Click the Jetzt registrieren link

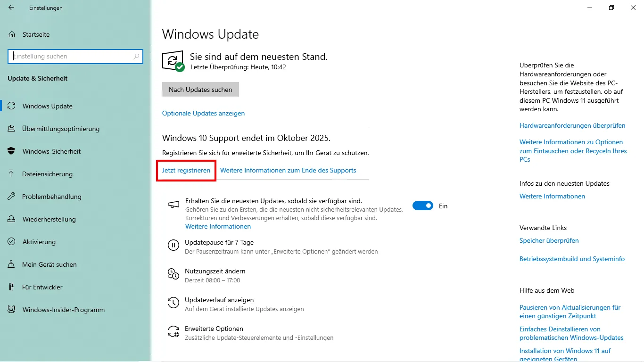pyautogui.click(x=186, y=170)
